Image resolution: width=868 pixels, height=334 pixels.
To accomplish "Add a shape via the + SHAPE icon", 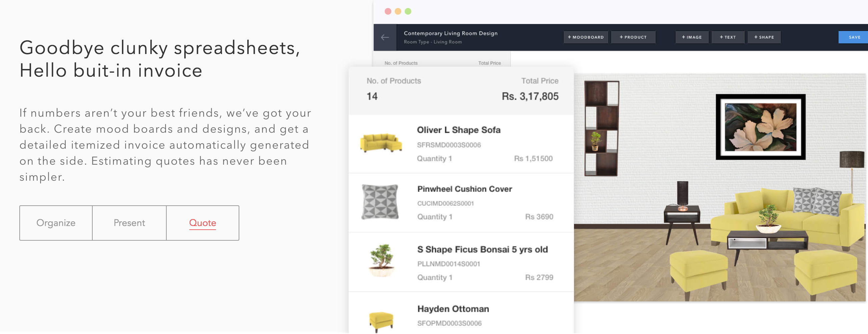I will 764,37.
